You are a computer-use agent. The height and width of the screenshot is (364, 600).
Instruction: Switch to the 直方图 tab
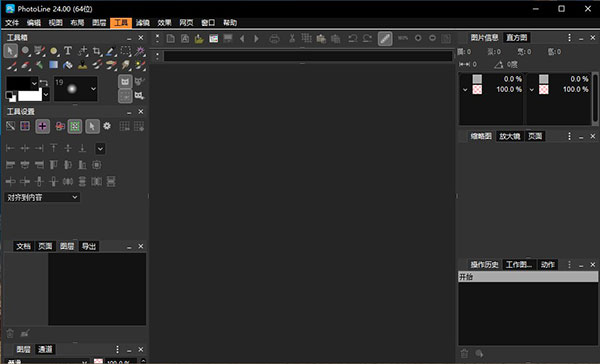coord(517,38)
